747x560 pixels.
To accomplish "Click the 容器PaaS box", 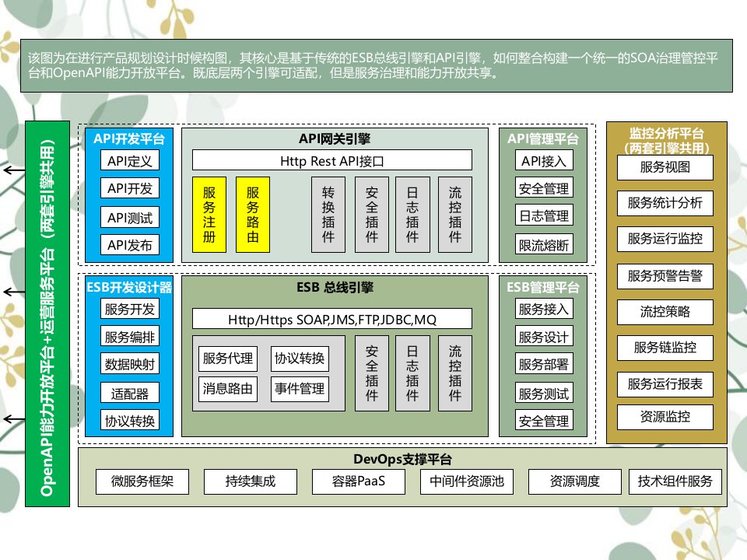I will coord(359,481).
